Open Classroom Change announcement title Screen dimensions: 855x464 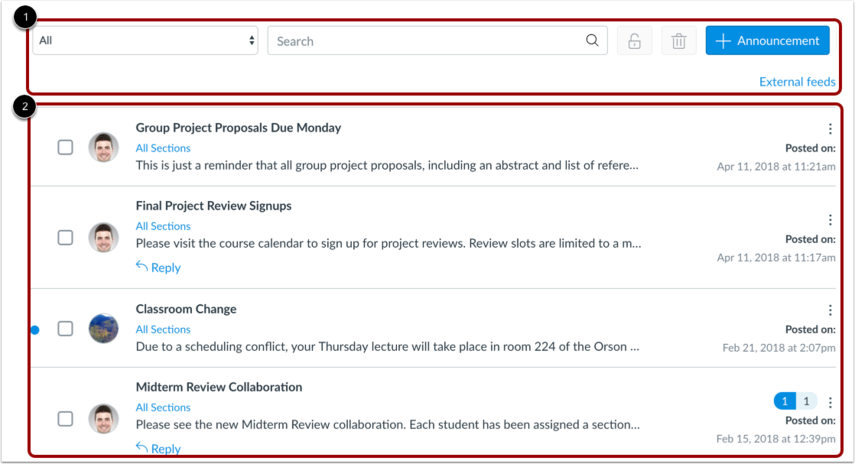click(x=186, y=309)
